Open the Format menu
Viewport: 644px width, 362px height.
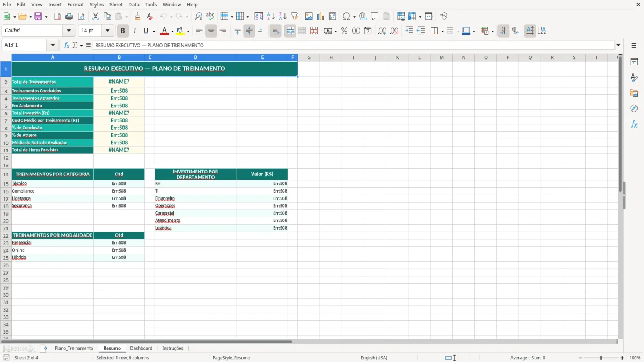coord(75,4)
